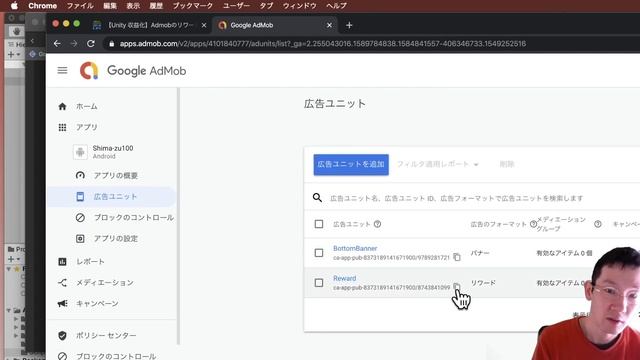640x360 pixels.
Task: Open アプリの設定 settings page
Action: [116, 238]
